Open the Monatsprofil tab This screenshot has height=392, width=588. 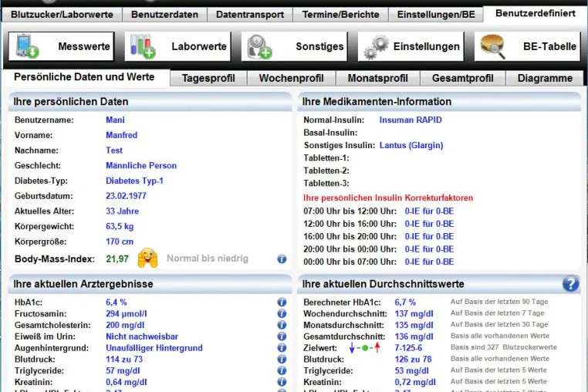point(377,79)
